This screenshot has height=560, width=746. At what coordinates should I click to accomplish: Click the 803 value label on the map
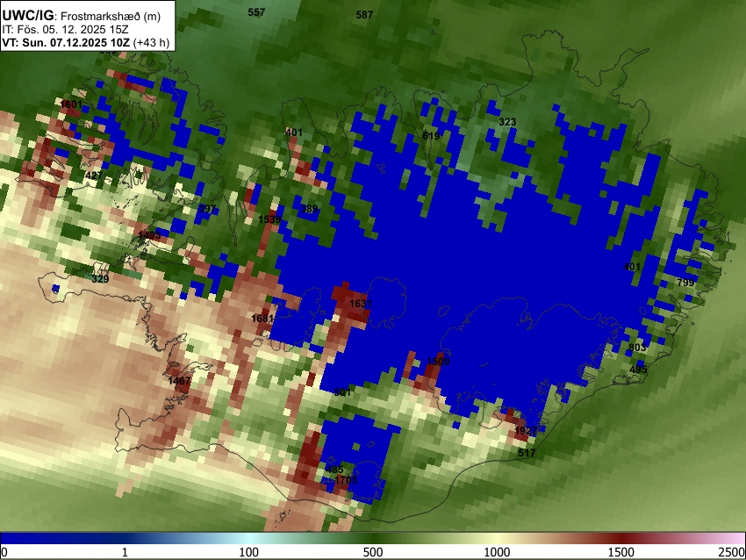(x=637, y=348)
